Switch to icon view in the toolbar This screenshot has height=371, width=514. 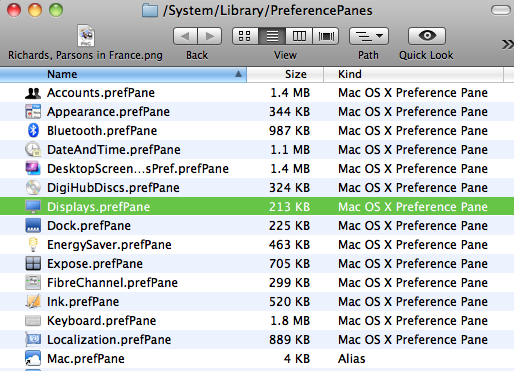245,36
